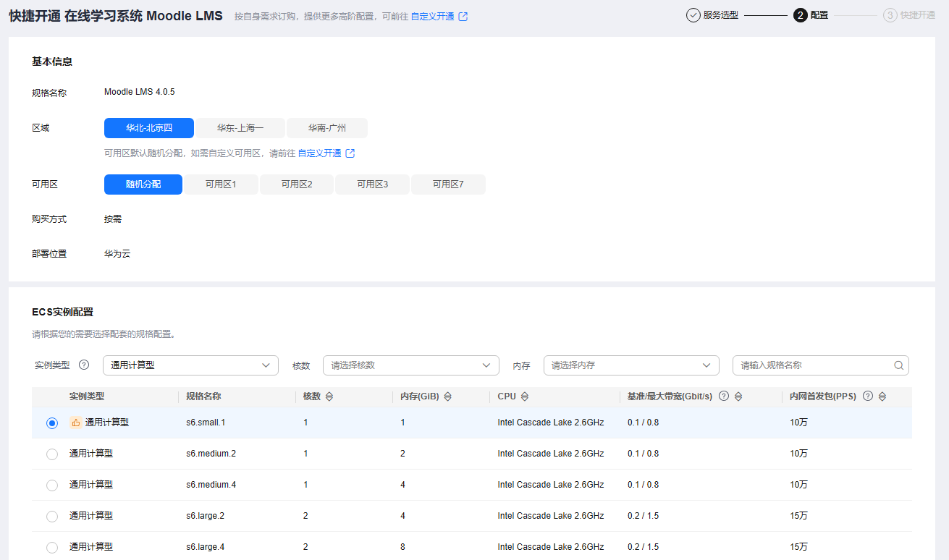Open the 实例类型 通用计算型 dropdown

pyautogui.click(x=190, y=365)
